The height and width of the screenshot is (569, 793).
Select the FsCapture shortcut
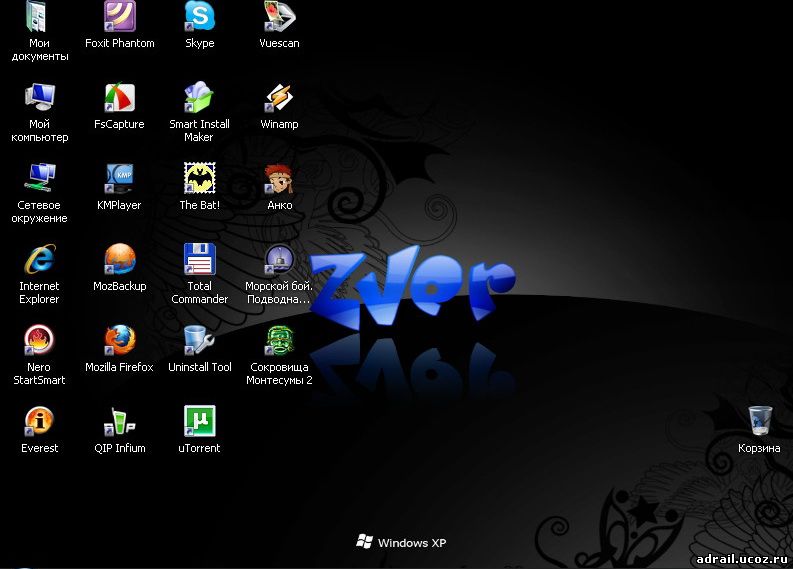point(119,97)
